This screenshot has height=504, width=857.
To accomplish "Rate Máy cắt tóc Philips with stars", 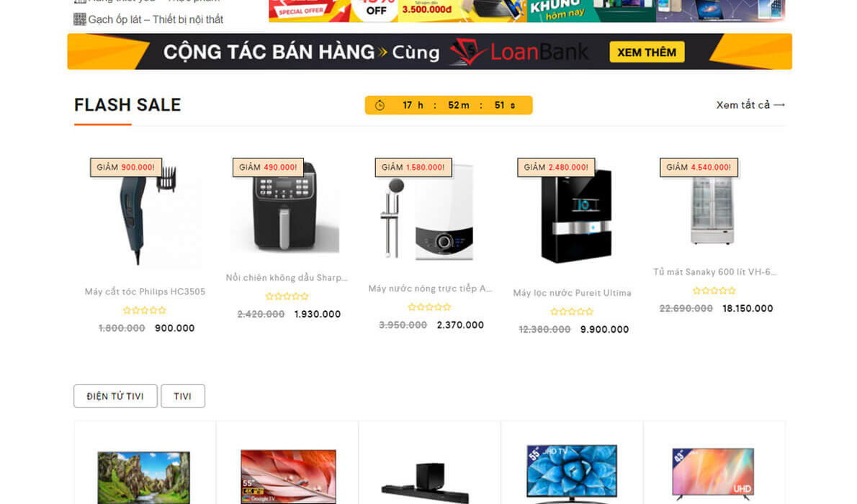I will (x=144, y=310).
